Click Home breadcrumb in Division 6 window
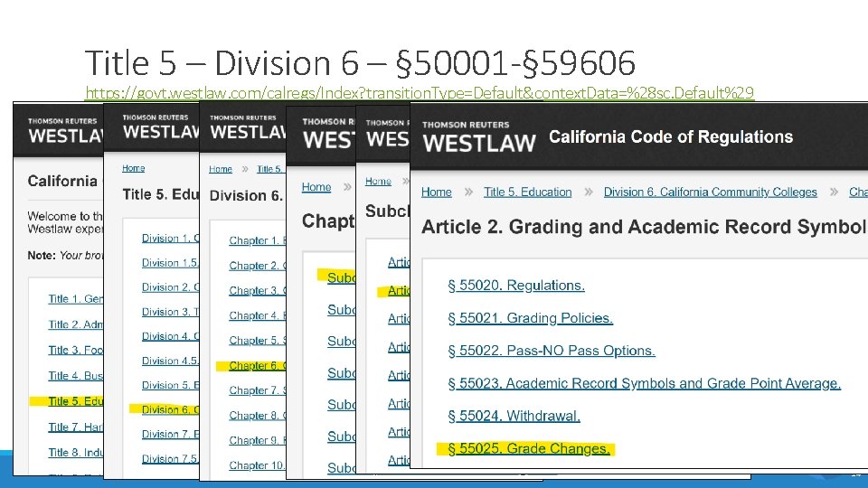Image resolution: width=868 pixels, height=488 pixels. pos(221,169)
